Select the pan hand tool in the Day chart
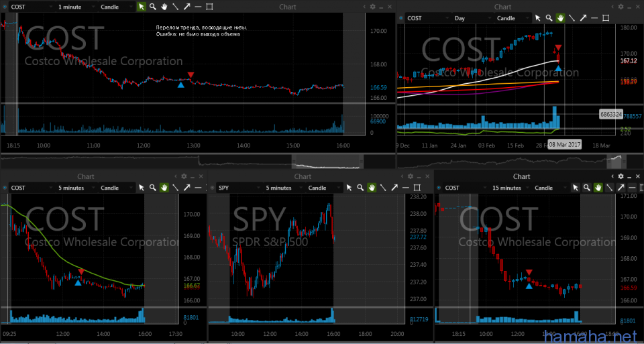This screenshot has height=344, width=644. pyautogui.click(x=559, y=18)
